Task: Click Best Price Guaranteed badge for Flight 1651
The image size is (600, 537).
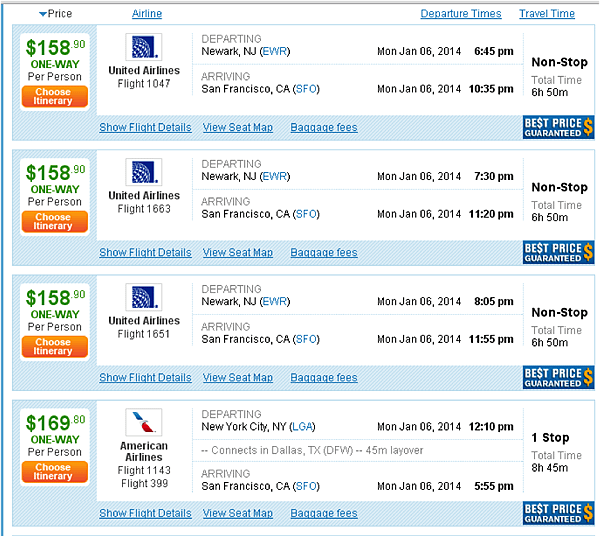Action: [x=558, y=377]
